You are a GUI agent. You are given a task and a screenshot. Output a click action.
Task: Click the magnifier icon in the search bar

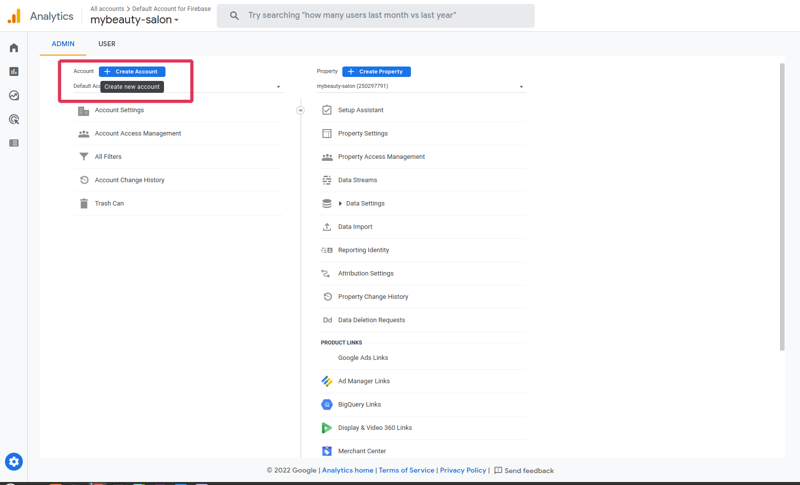pos(234,16)
